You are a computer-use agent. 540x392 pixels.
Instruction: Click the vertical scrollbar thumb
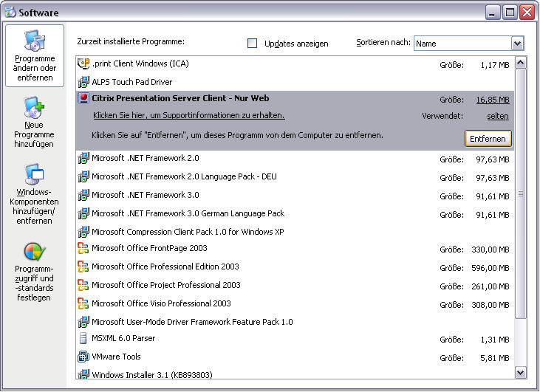(520, 193)
